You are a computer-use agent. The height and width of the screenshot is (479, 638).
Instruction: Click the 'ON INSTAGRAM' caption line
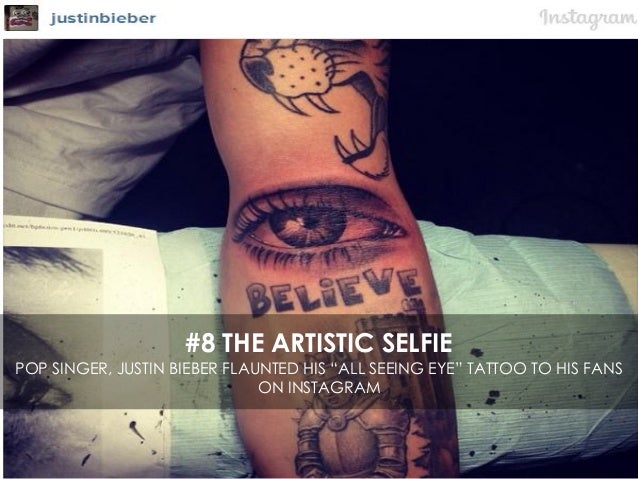(x=319, y=387)
